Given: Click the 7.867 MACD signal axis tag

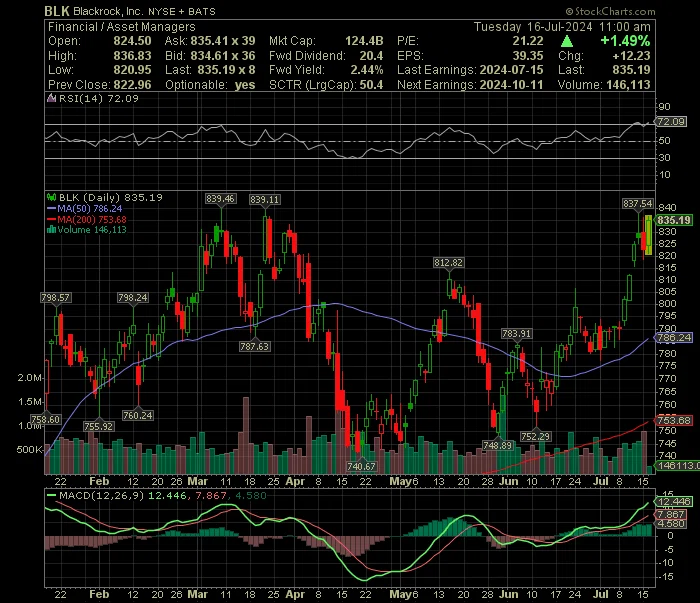Looking at the screenshot, I should click(x=671, y=515).
